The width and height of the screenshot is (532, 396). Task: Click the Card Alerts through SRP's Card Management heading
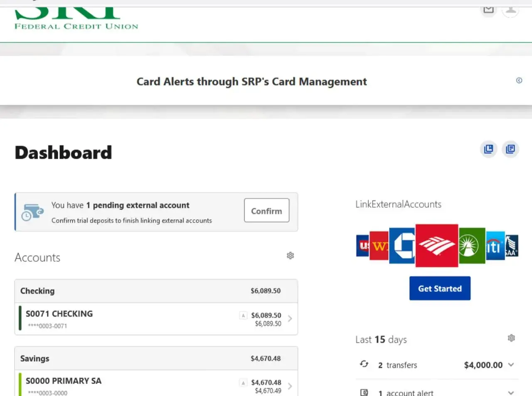pos(251,81)
